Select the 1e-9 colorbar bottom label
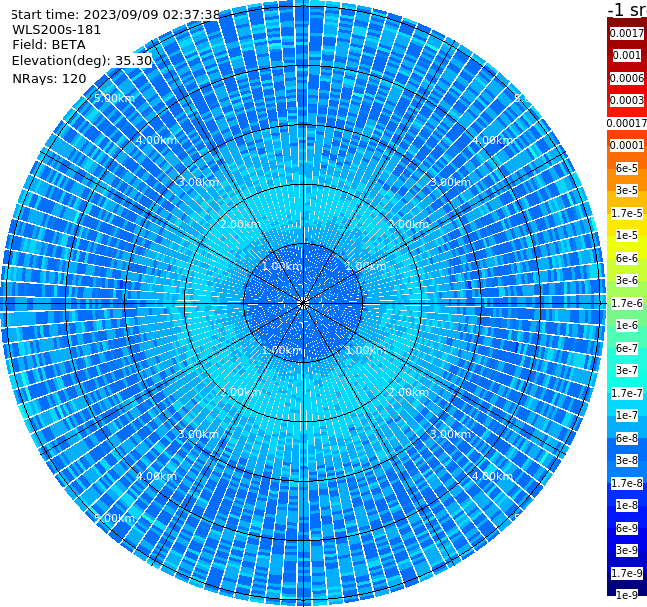 627,595
